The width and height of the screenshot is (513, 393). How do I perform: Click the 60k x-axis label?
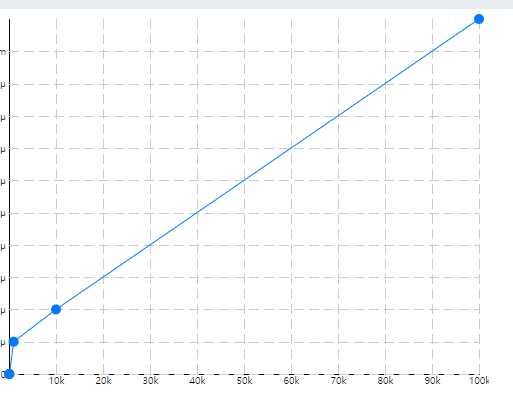click(292, 381)
